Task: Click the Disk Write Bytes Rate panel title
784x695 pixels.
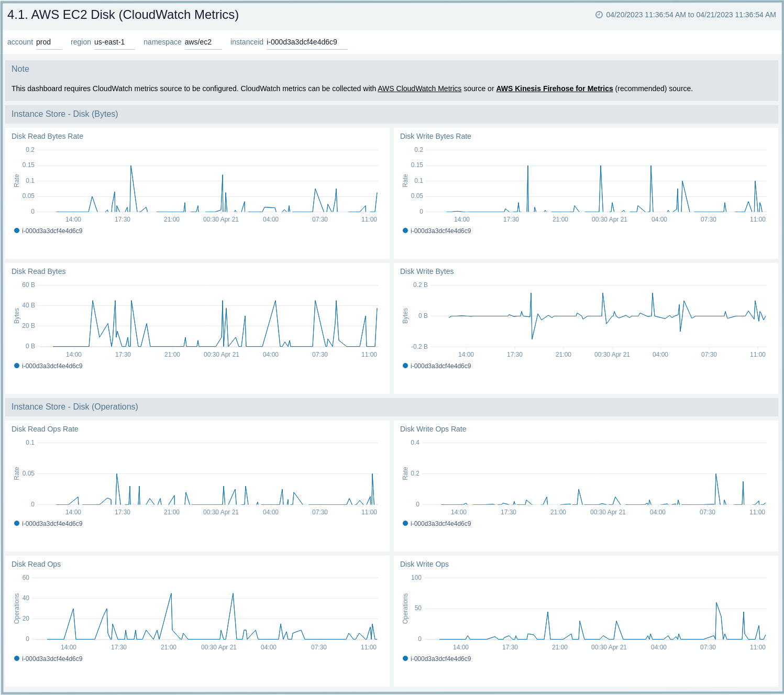Action: 435,136
